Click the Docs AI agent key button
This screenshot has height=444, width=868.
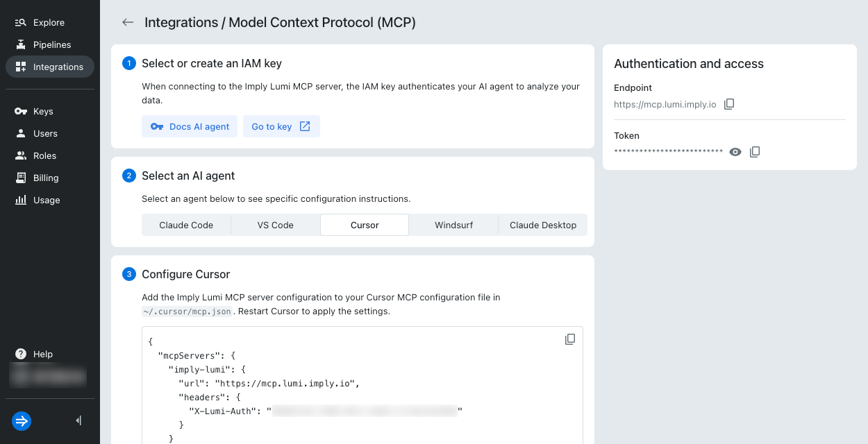(190, 126)
